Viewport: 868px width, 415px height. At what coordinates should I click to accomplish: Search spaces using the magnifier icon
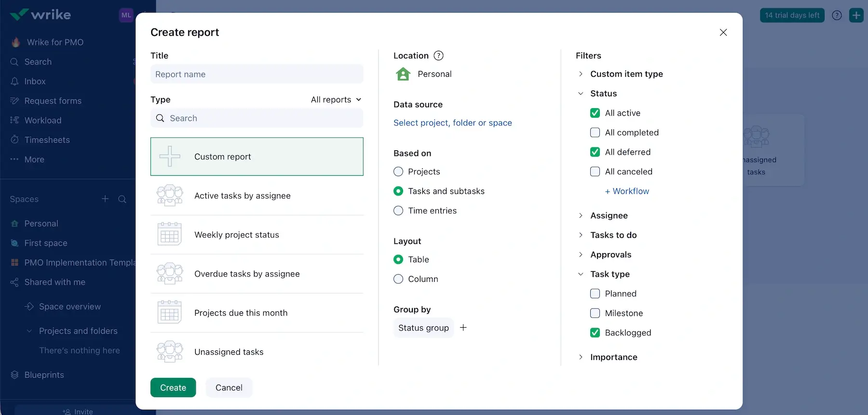(x=122, y=199)
